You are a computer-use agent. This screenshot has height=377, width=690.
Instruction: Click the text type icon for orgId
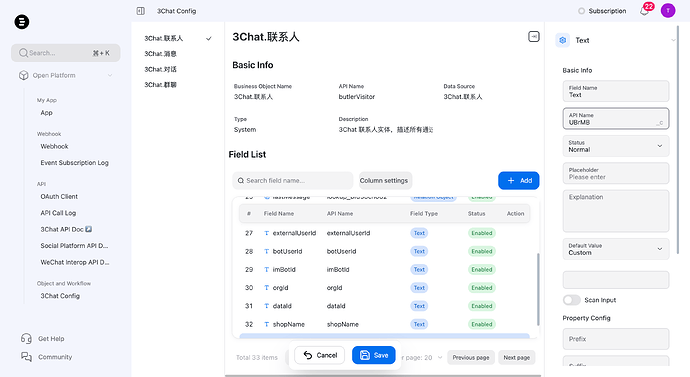click(266, 288)
